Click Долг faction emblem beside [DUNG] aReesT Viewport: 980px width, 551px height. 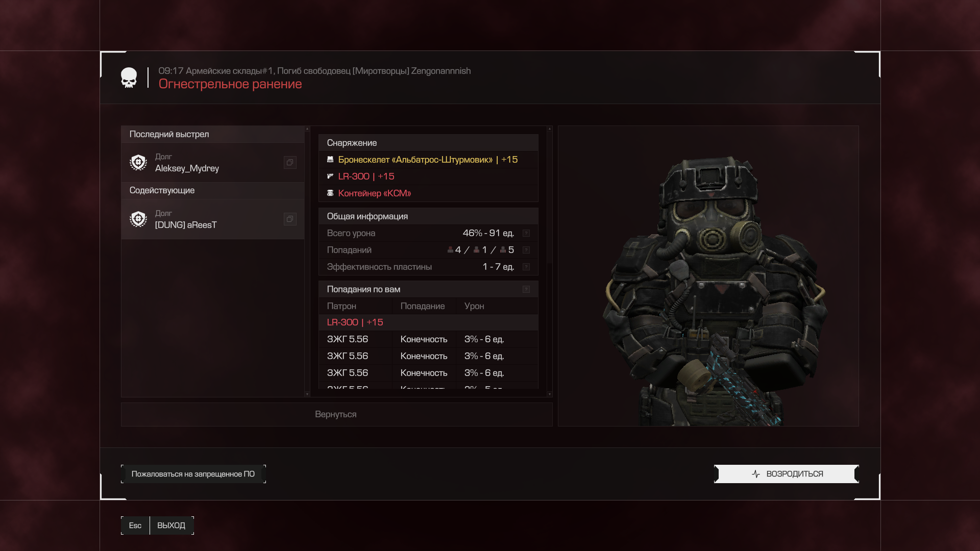click(x=138, y=219)
